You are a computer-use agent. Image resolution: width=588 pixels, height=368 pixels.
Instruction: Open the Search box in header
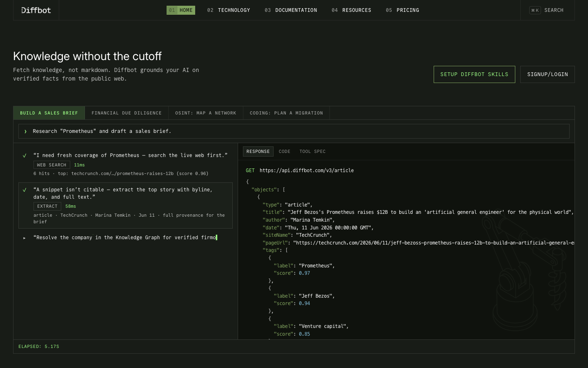coord(547,10)
